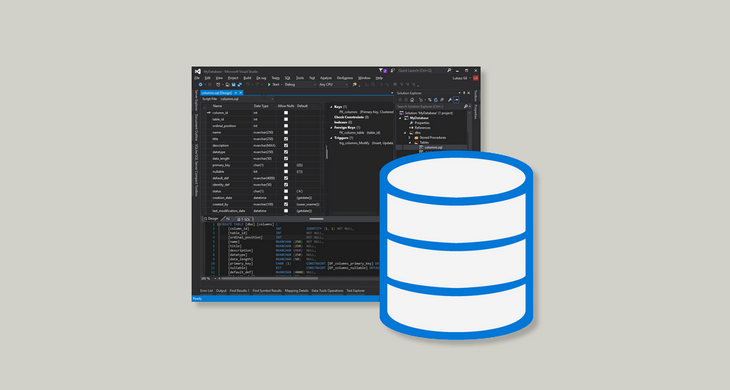Switch to the Design pane tab

[x=211, y=219]
